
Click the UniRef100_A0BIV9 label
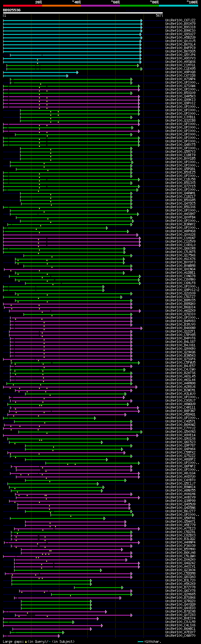pyautogui.click(x=180, y=498)
